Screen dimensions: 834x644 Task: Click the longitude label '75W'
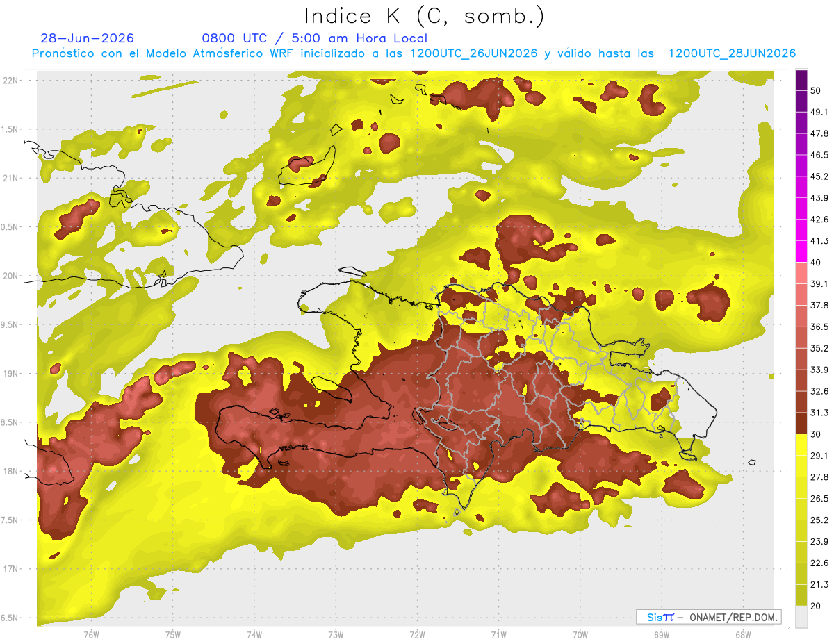(173, 634)
